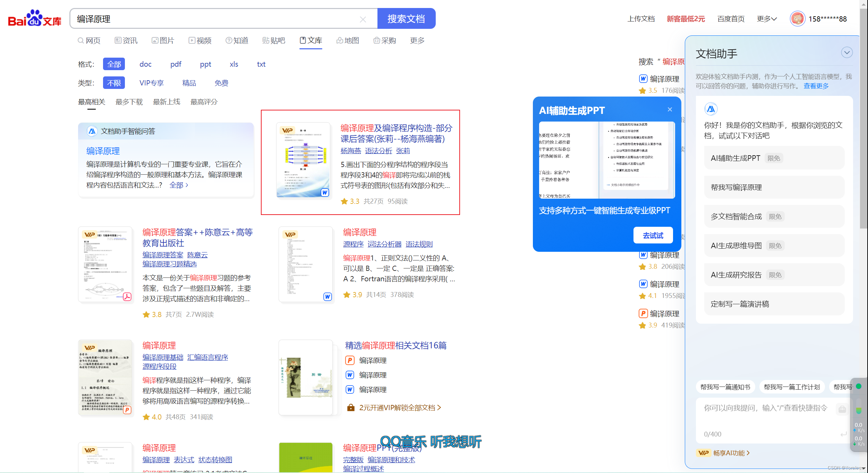This screenshot has width=868, height=473.
Task: Expand 全部 link in smart answer card
Action: point(179,185)
